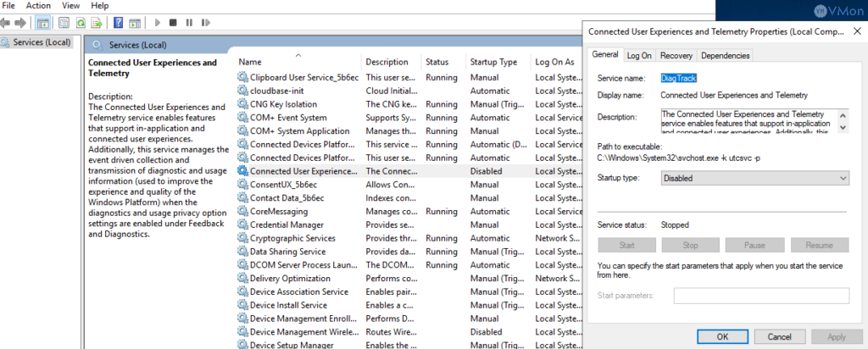Click the Start Service play icon
The height and width of the screenshot is (349, 868).
coord(158,22)
